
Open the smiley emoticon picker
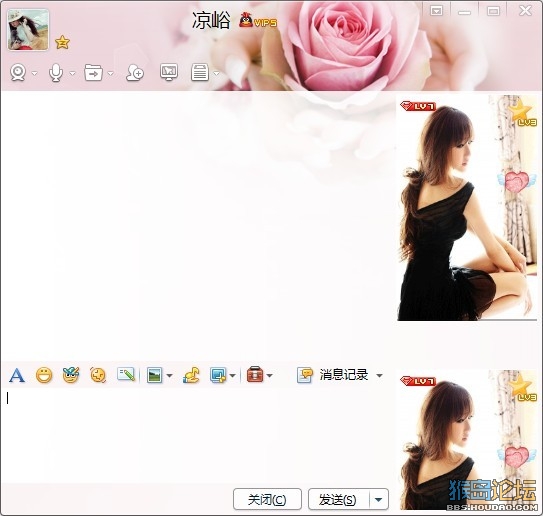click(44, 375)
